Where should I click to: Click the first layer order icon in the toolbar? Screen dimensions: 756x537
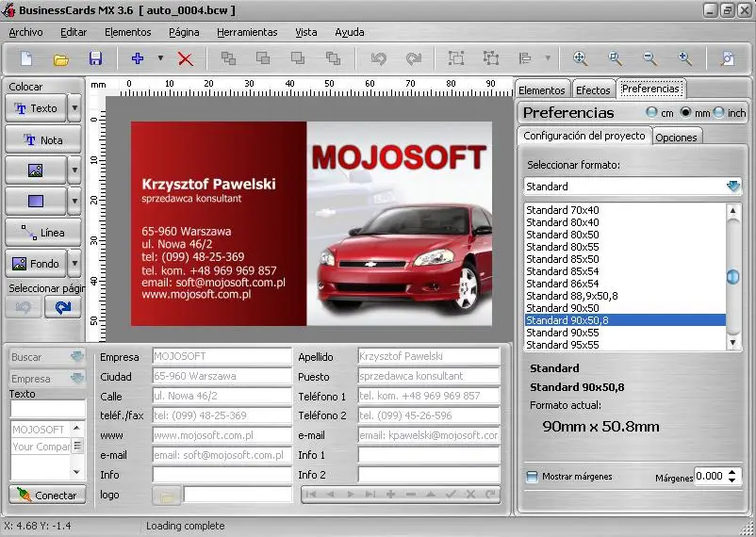pos(228,58)
